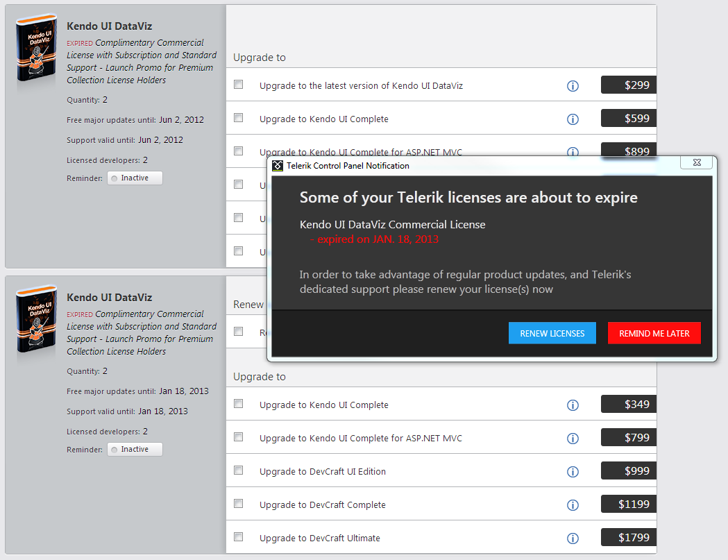This screenshot has width=728, height=560.
Task: Click "Kendo UI DataViz Commercial License" in notification
Action: tap(393, 225)
